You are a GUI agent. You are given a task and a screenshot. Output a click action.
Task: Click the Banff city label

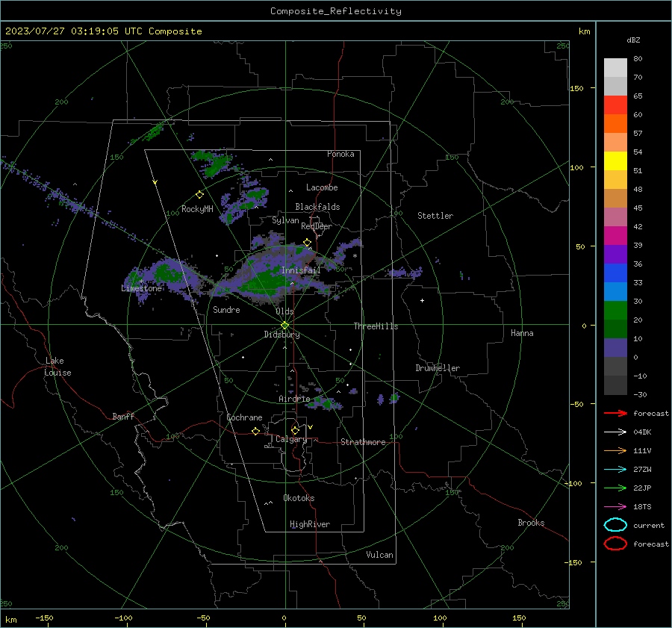[123, 416]
